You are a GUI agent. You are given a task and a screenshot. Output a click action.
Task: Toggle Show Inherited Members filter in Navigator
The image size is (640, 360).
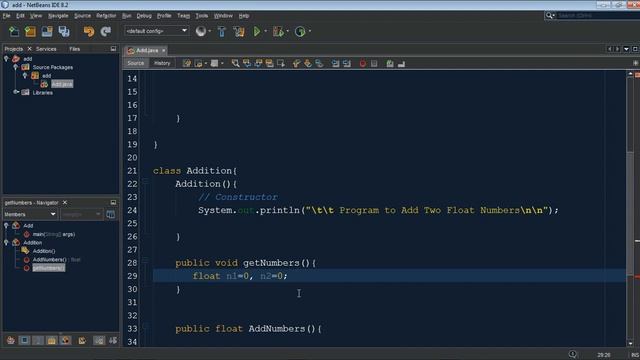[11, 340]
